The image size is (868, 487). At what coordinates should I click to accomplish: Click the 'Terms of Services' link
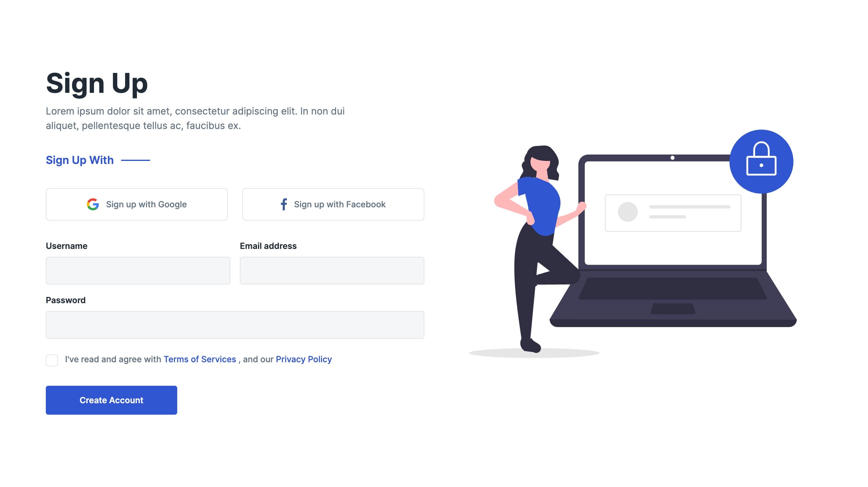[x=200, y=359]
